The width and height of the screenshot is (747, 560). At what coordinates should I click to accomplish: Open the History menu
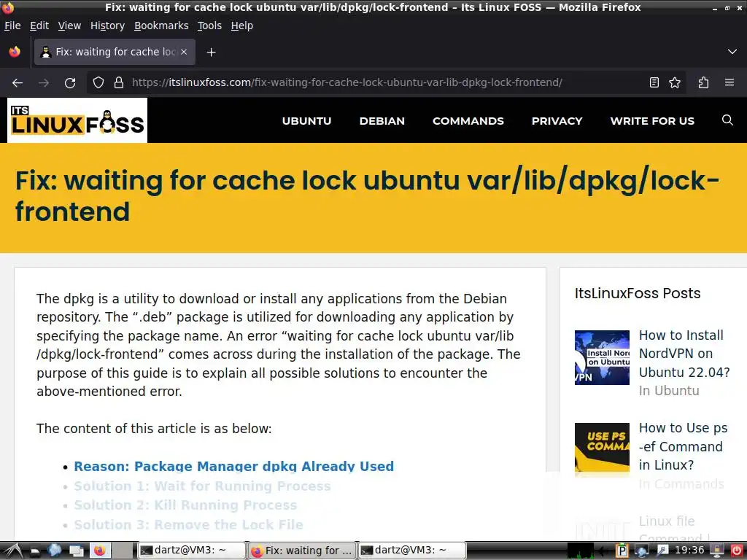click(x=108, y=26)
